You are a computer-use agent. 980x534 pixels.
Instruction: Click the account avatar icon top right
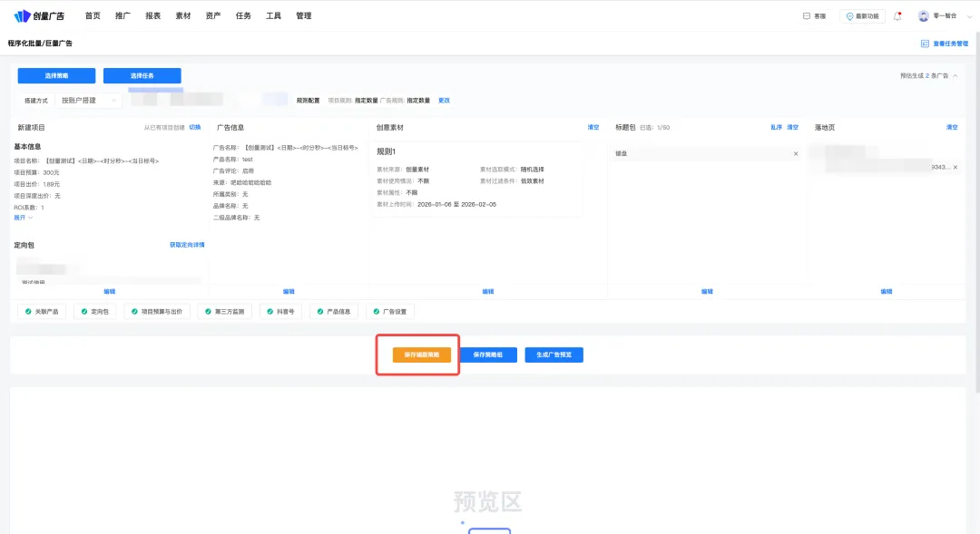(926, 15)
